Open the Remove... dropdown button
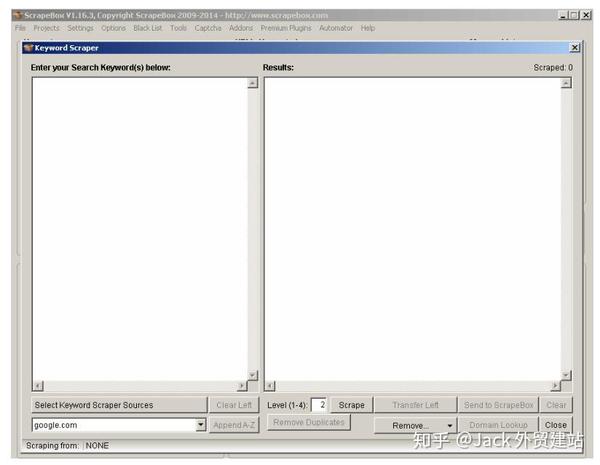Viewport: 600px width, 465px height. (415, 425)
